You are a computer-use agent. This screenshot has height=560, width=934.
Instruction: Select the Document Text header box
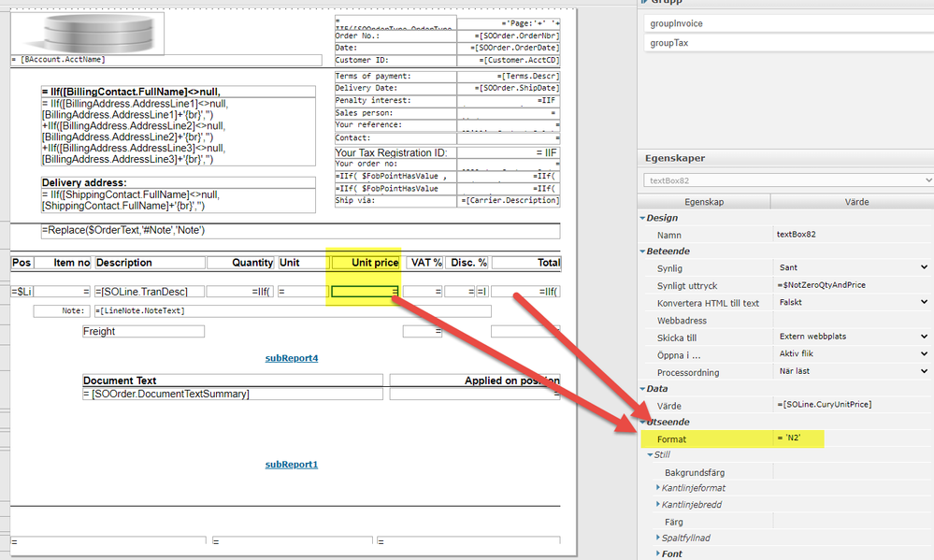(233, 381)
